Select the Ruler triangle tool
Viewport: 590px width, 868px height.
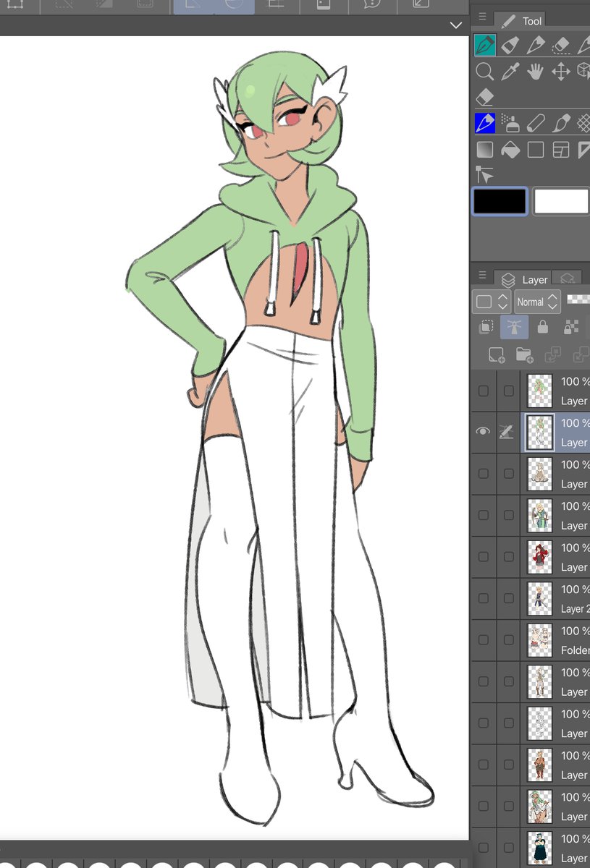pyautogui.click(x=583, y=149)
